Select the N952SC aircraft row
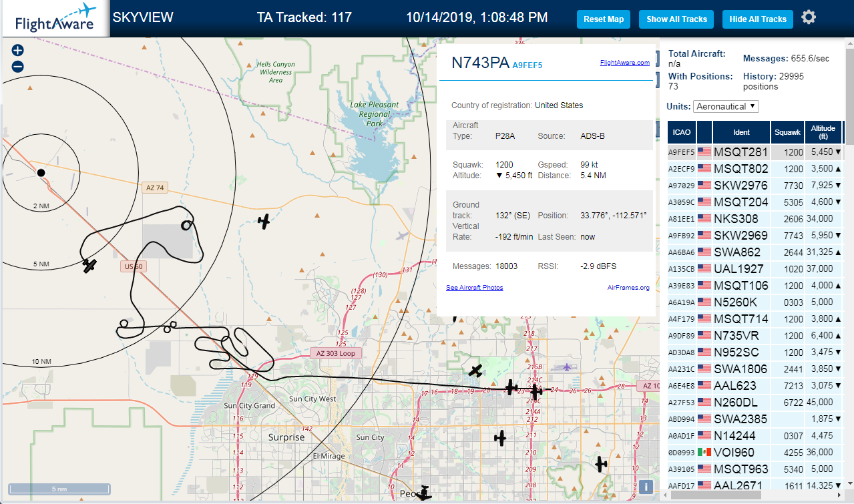 755,352
